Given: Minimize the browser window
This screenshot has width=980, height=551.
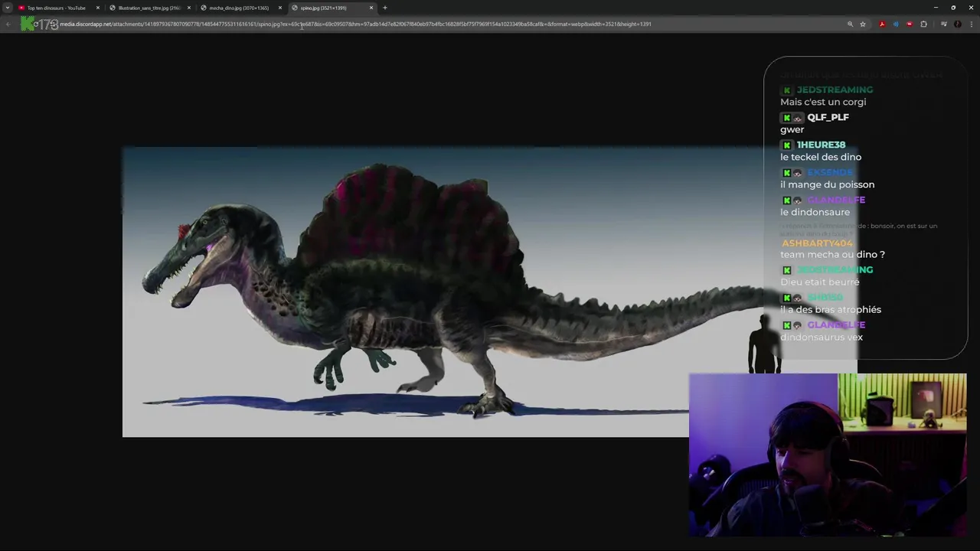Looking at the screenshot, I should pos(936,8).
